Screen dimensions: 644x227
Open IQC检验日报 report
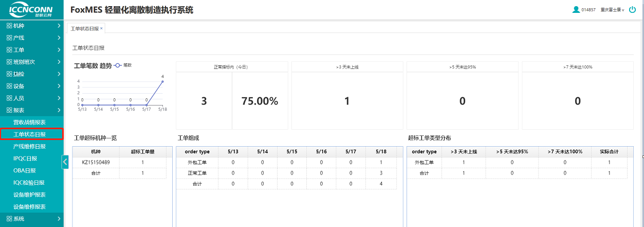(x=29, y=182)
